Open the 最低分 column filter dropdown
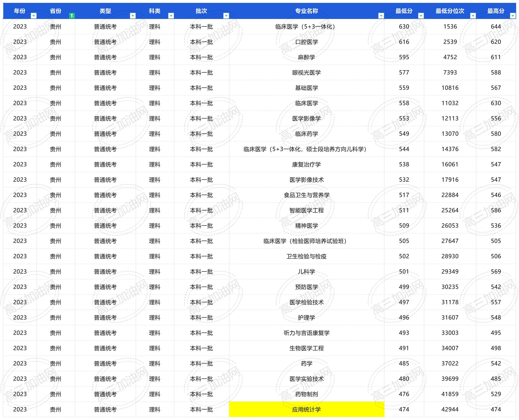Viewport: 519px width, 420px height. [421, 16]
